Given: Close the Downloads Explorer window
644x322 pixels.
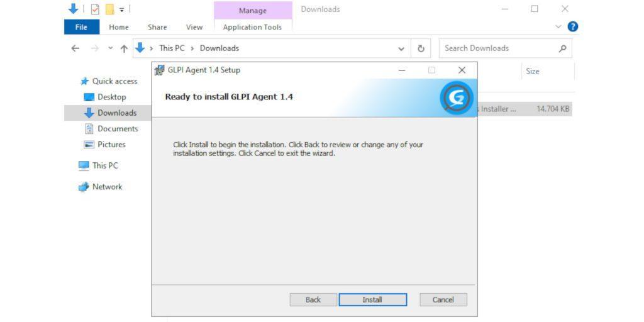Looking at the screenshot, I should [565, 9].
